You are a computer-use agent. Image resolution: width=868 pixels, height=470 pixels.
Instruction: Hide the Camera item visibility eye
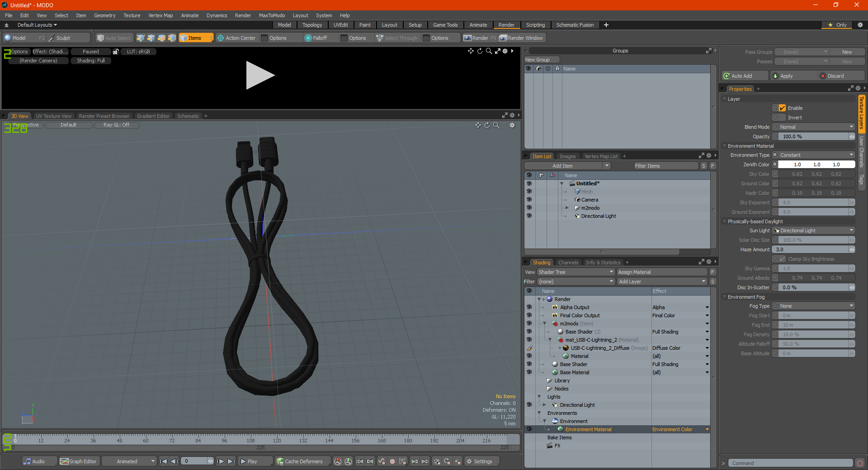[x=529, y=199]
